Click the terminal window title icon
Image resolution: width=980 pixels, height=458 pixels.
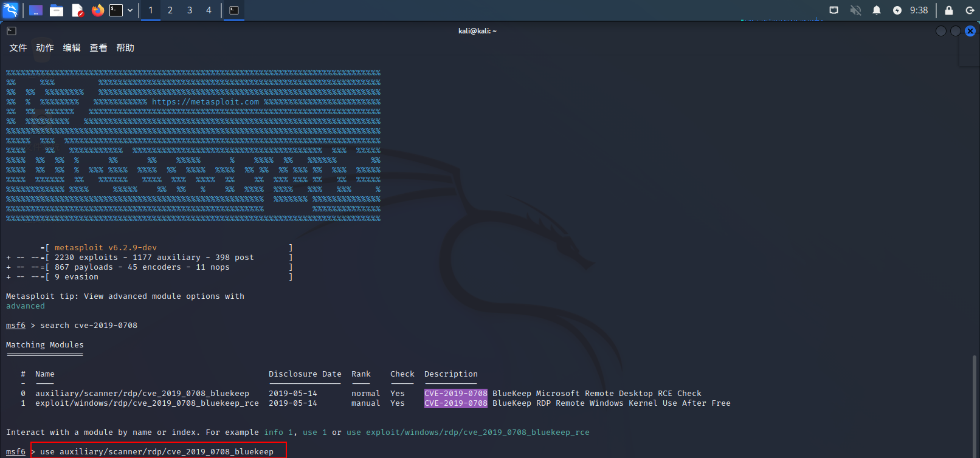[12, 31]
